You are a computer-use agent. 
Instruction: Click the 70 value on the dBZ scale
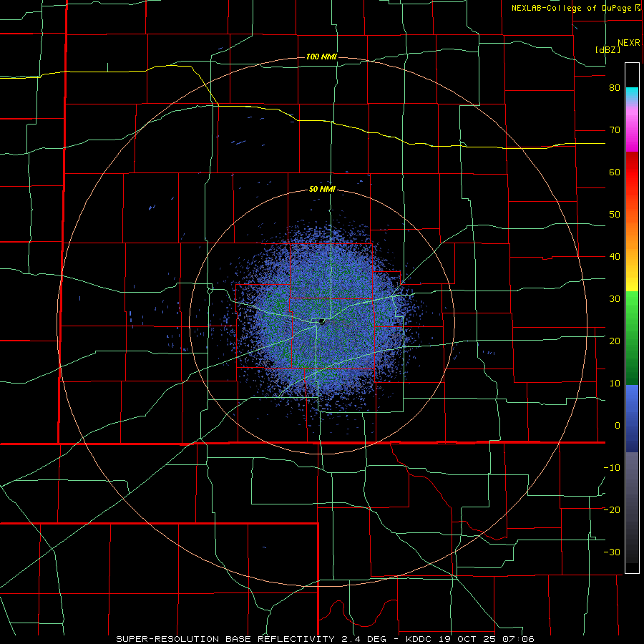point(615,130)
